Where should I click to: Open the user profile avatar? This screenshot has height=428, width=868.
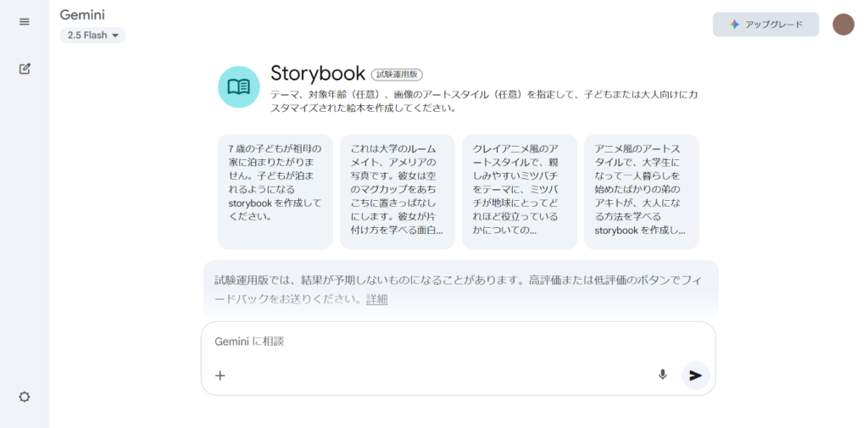click(x=843, y=25)
